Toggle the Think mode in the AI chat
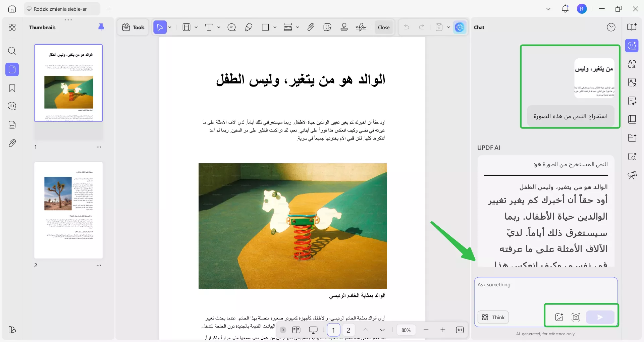This screenshot has width=644, height=342. coord(492,317)
